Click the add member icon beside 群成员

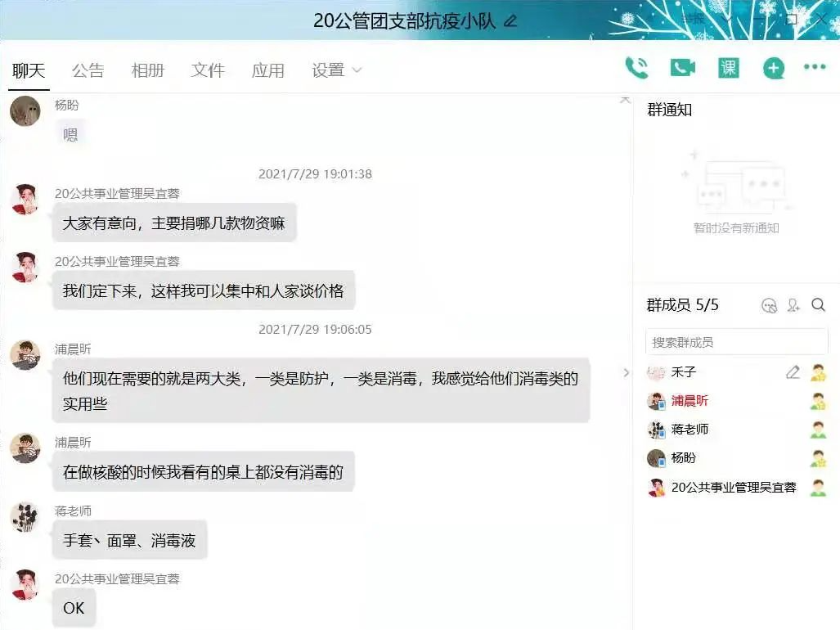[793, 305]
